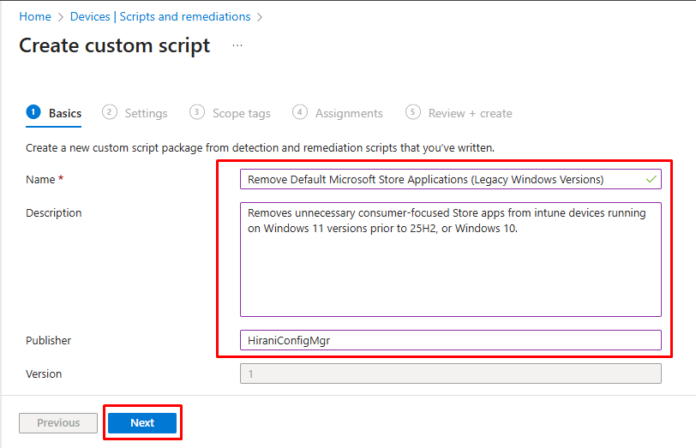The height and width of the screenshot is (448, 696).
Task: Click the disabled Version field
Action: (451, 374)
